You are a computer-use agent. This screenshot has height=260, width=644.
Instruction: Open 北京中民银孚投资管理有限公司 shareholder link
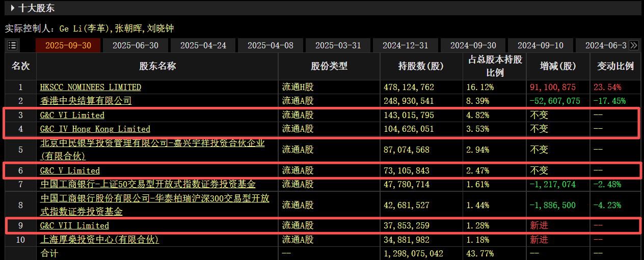pyautogui.click(x=152, y=150)
